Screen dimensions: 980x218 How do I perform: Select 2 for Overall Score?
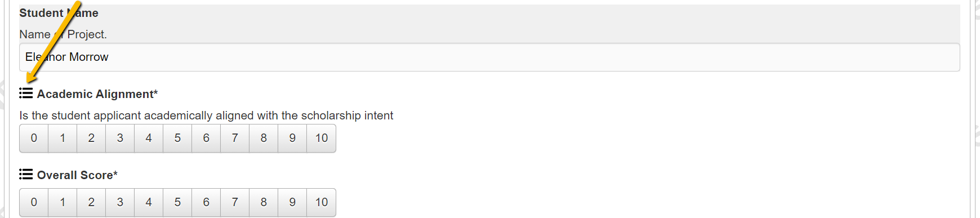coord(91,203)
